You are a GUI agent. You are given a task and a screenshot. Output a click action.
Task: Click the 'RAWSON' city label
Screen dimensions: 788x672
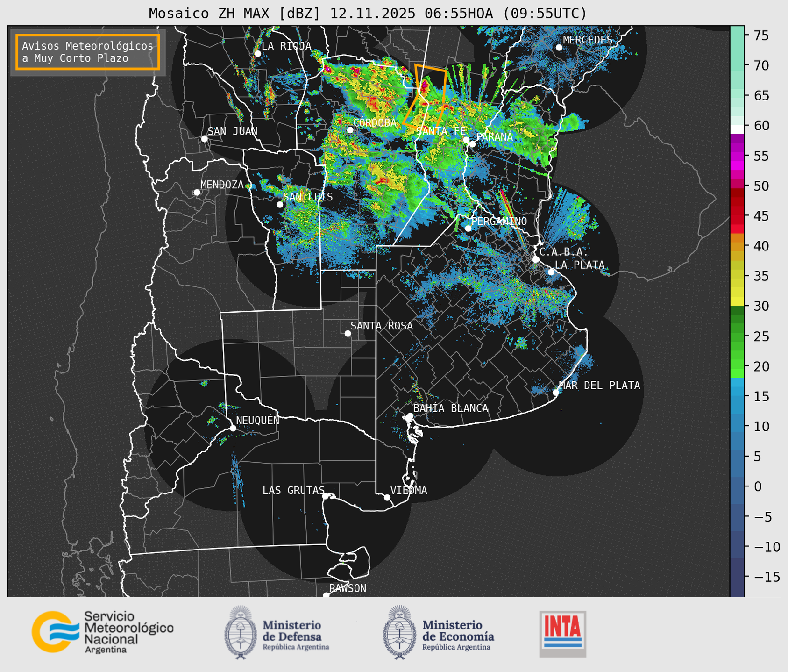(348, 588)
